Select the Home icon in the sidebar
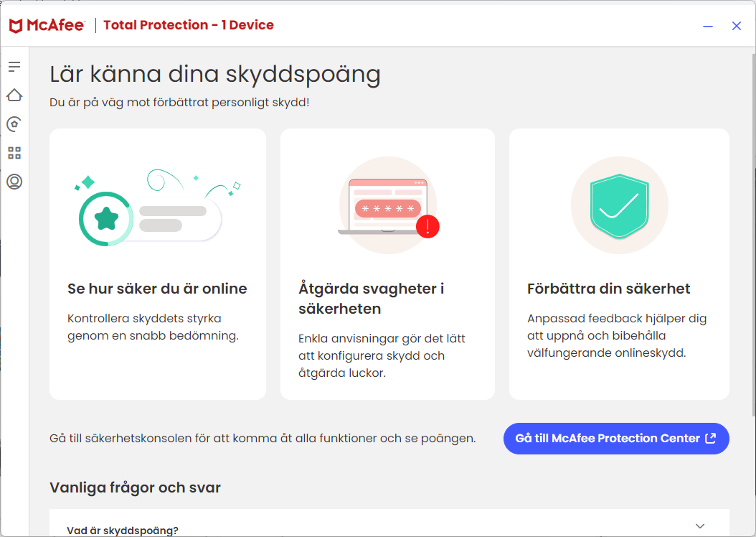This screenshot has height=537, width=756. click(x=14, y=95)
